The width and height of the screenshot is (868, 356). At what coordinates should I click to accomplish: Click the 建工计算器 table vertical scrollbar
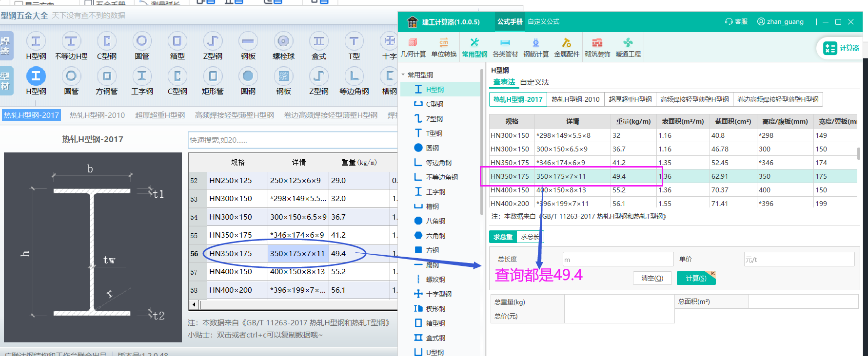click(x=858, y=153)
